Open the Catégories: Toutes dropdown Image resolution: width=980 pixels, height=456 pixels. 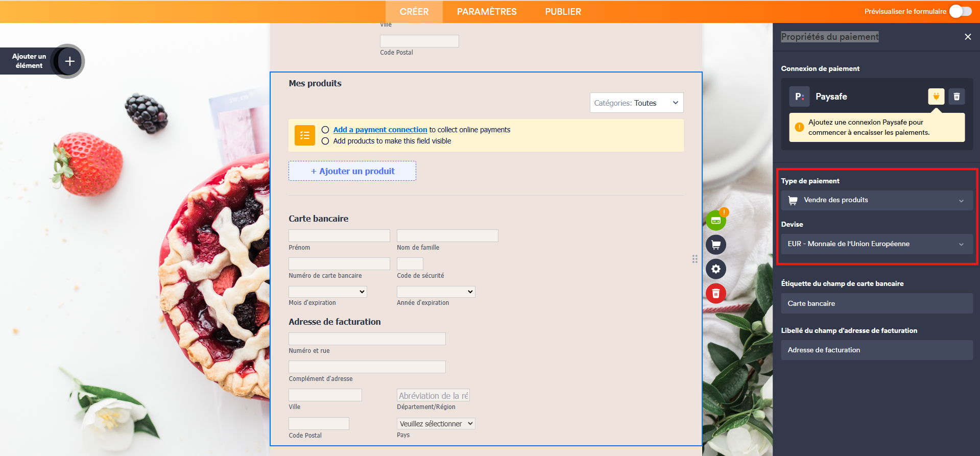point(636,103)
